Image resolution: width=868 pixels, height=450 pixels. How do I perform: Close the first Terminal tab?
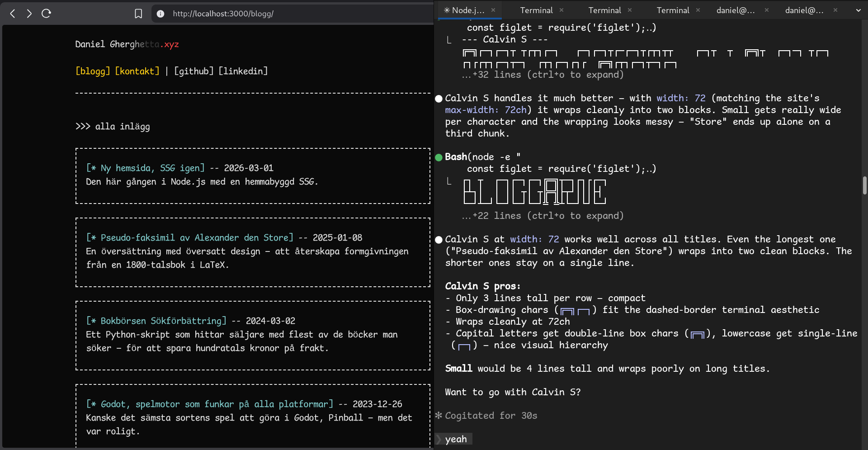(x=561, y=10)
